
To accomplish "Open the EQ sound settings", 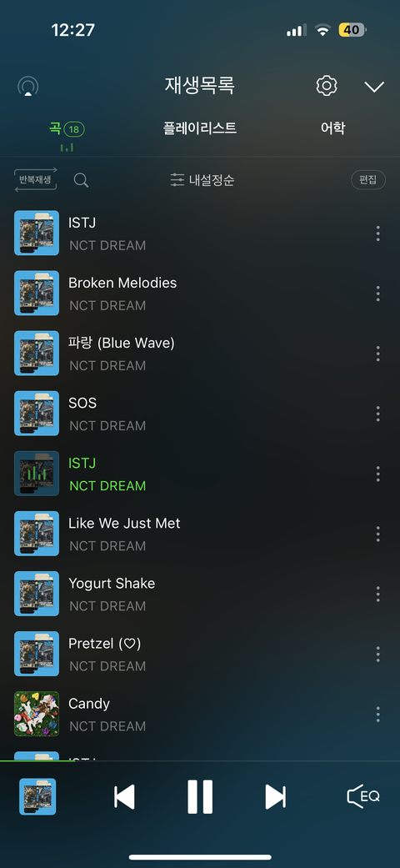I will [363, 796].
